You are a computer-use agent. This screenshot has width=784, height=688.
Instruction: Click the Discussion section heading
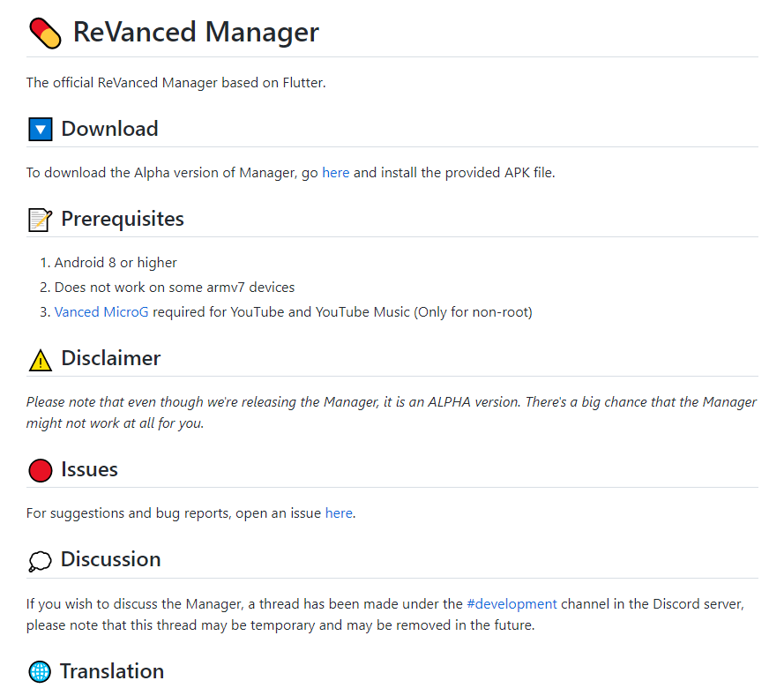tap(110, 559)
